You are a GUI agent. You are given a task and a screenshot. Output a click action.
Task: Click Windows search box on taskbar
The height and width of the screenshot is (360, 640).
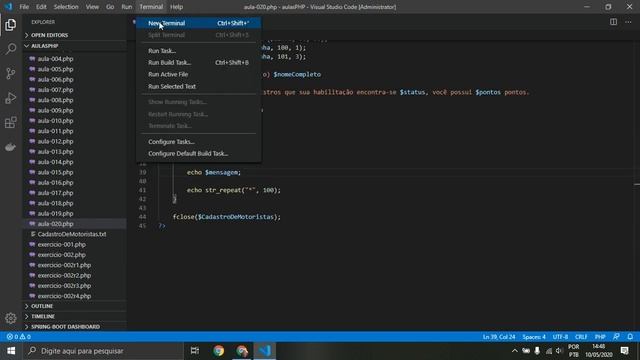coord(103,351)
